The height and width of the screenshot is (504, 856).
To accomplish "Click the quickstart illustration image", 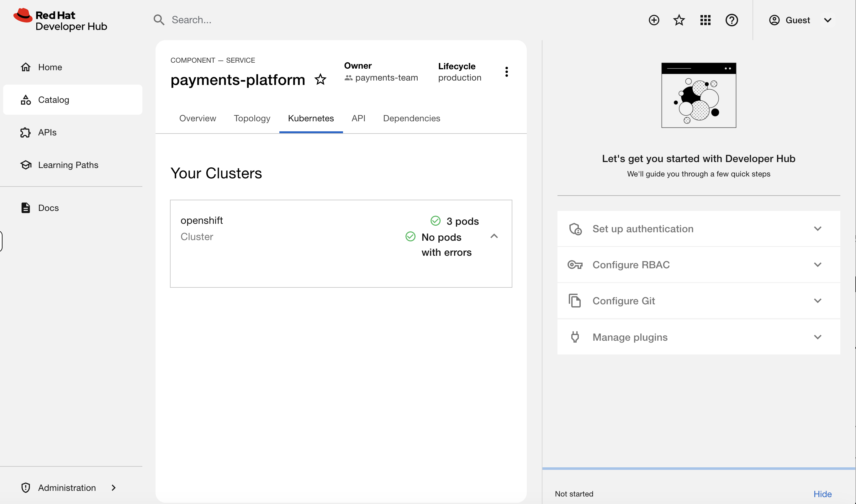I will (699, 95).
